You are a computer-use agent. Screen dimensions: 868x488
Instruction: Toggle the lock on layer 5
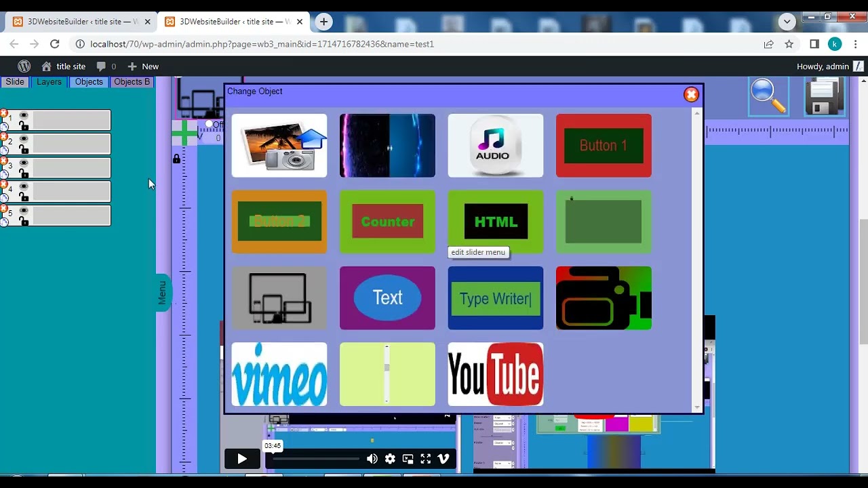(24, 220)
